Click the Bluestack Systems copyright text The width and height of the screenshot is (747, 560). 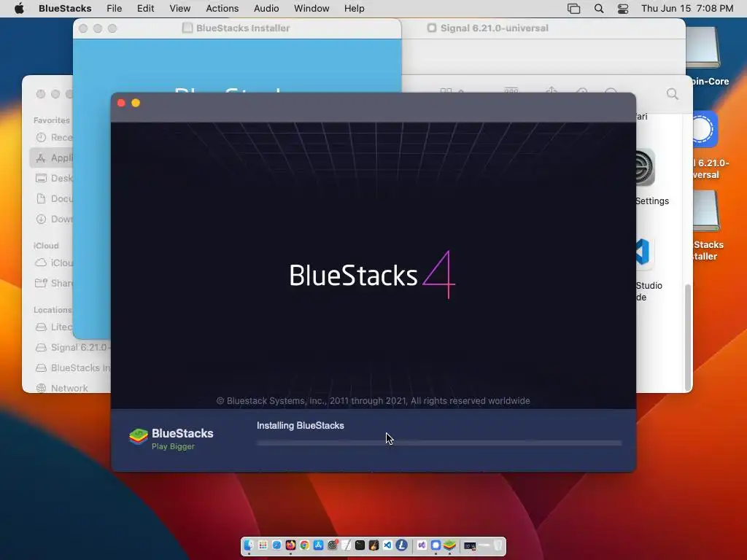(373, 401)
